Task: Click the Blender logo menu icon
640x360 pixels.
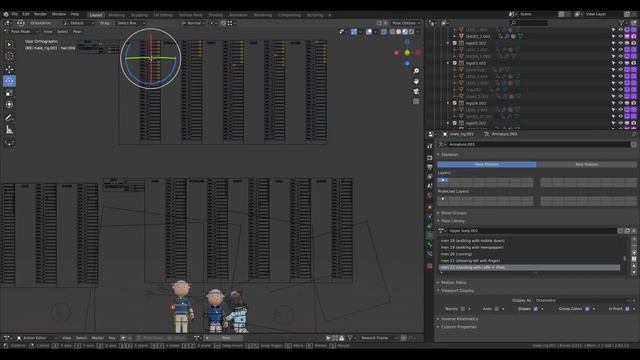Action: click(6, 14)
